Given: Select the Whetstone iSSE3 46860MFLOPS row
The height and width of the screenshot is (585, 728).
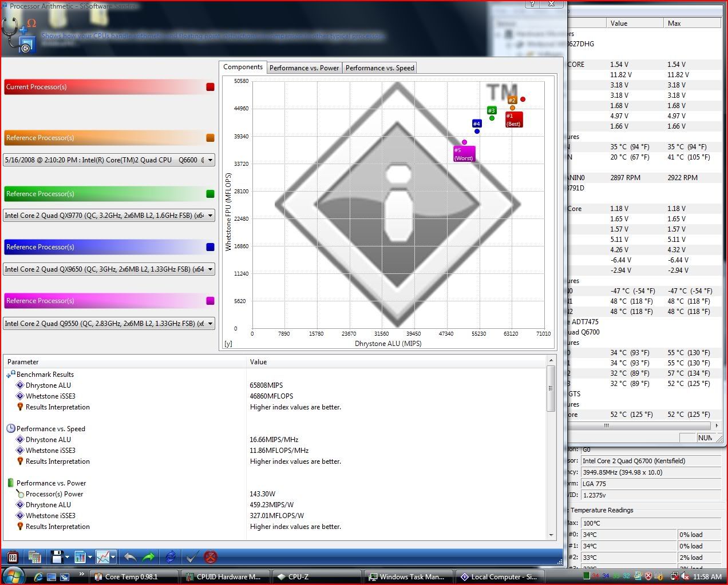Looking at the screenshot, I should (275, 396).
